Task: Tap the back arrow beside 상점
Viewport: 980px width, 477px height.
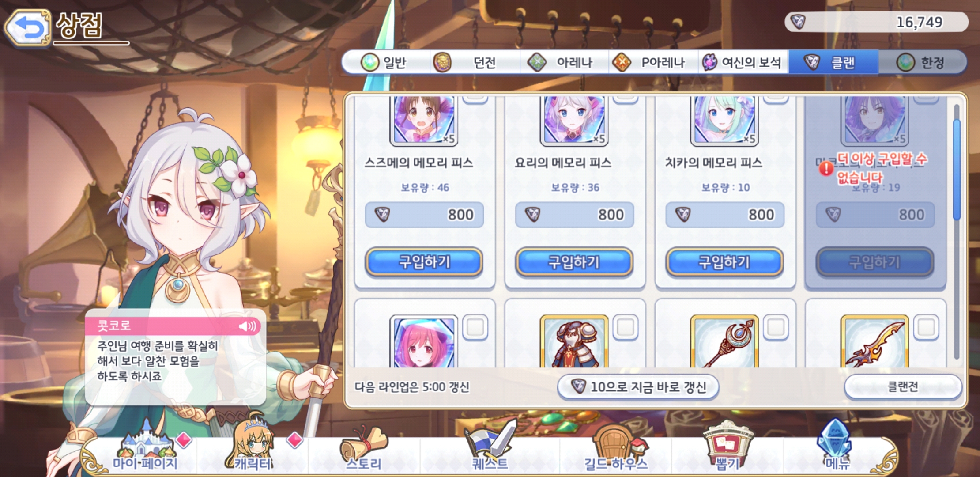Action: (28, 27)
